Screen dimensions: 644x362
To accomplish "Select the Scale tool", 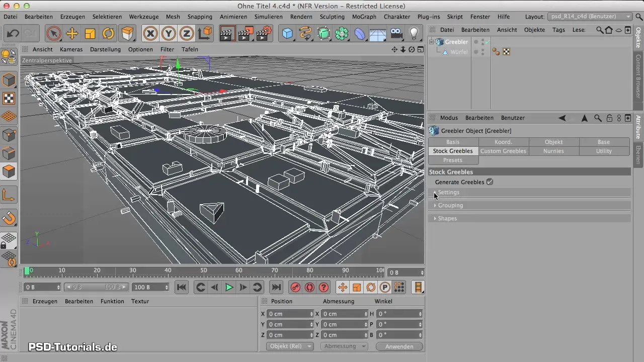I will point(90,34).
